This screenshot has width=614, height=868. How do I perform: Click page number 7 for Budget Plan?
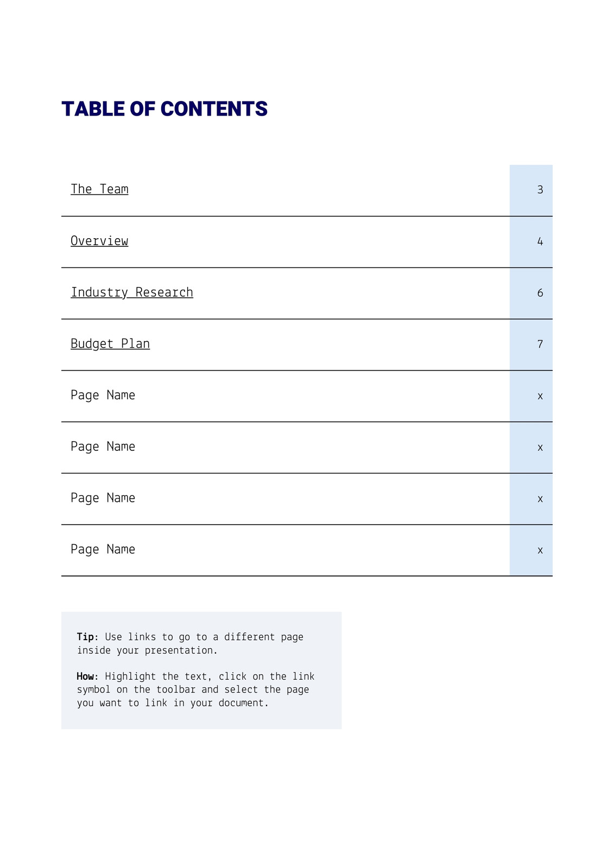point(540,344)
